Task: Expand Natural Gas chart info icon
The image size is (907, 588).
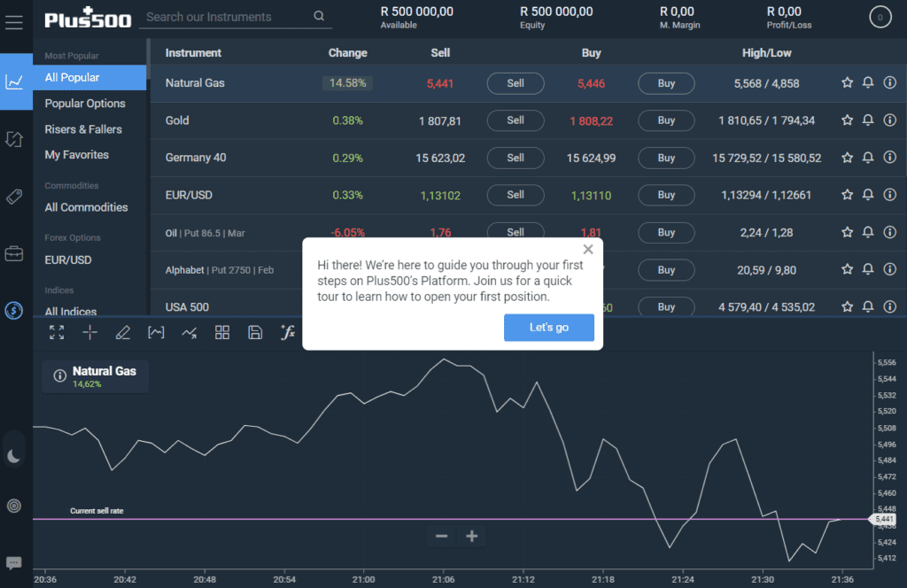Action: click(59, 375)
